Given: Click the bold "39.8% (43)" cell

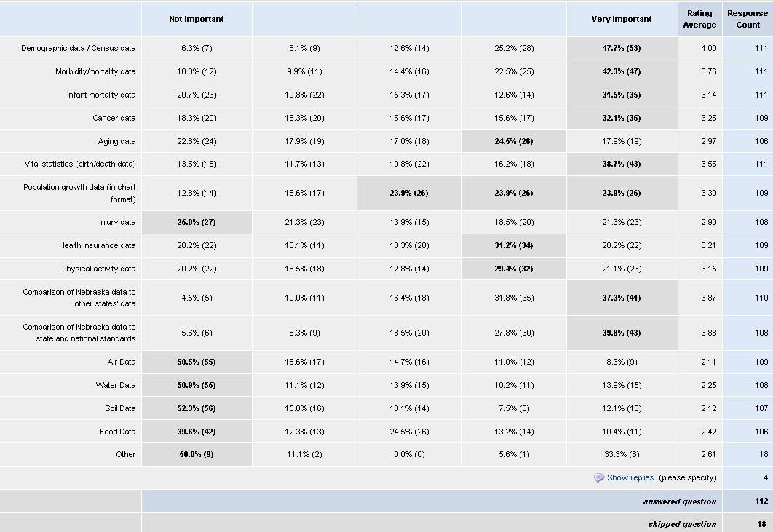Looking at the screenshot, I should (x=621, y=333).
